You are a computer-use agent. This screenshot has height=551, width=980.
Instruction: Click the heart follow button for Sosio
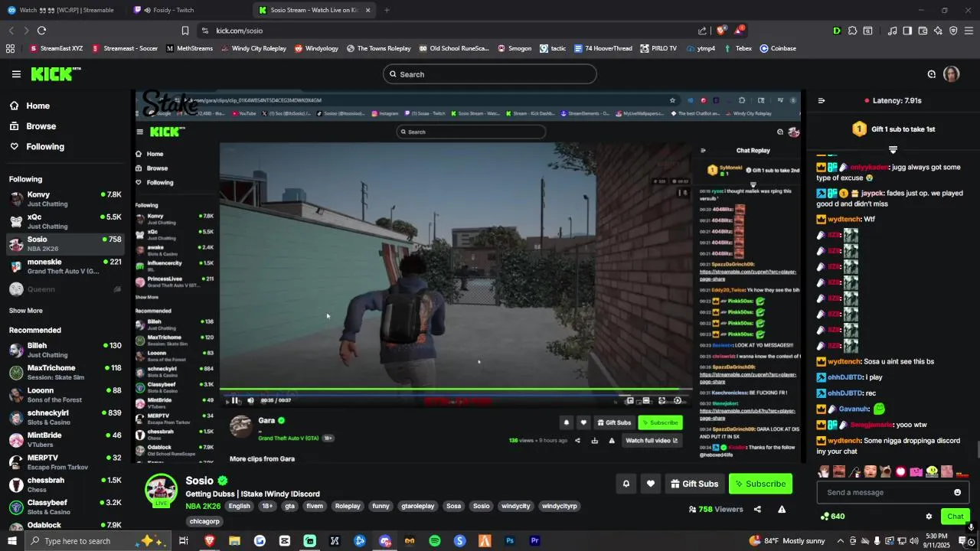651,484
